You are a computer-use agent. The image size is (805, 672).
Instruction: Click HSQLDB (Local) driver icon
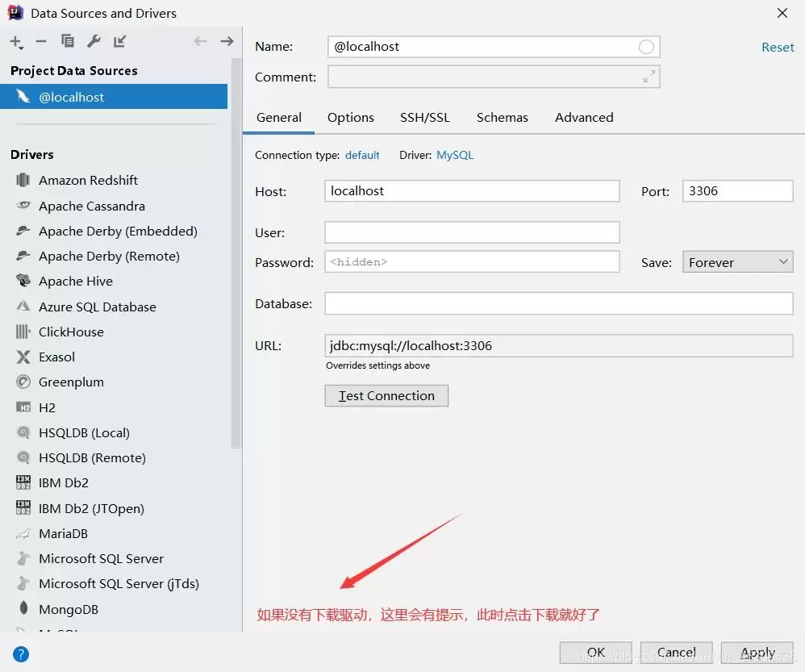coord(23,432)
